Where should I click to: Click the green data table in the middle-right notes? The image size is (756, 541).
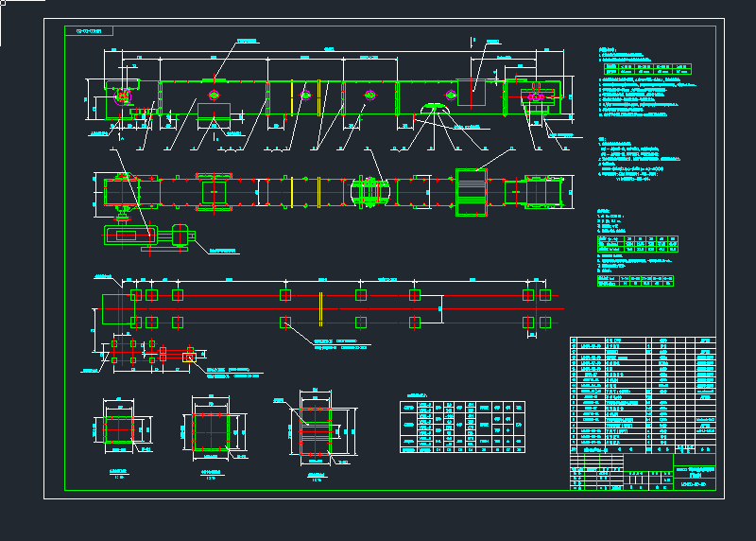click(x=638, y=245)
